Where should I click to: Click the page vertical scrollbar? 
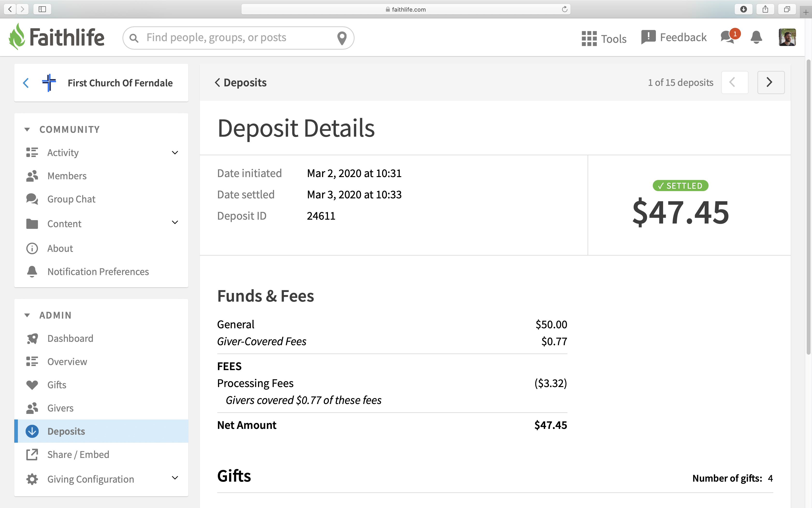808,207
